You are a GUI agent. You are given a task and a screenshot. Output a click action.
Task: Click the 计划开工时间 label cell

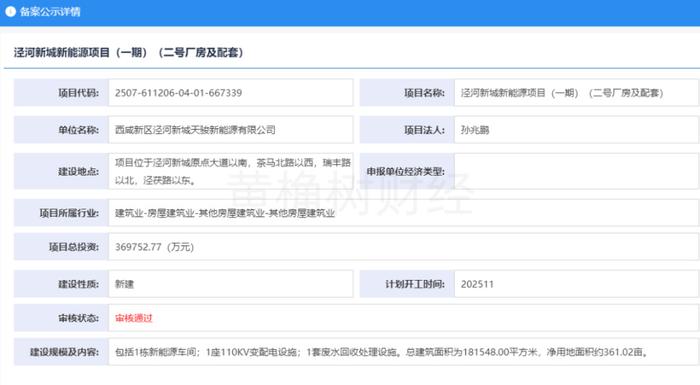[x=407, y=284]
